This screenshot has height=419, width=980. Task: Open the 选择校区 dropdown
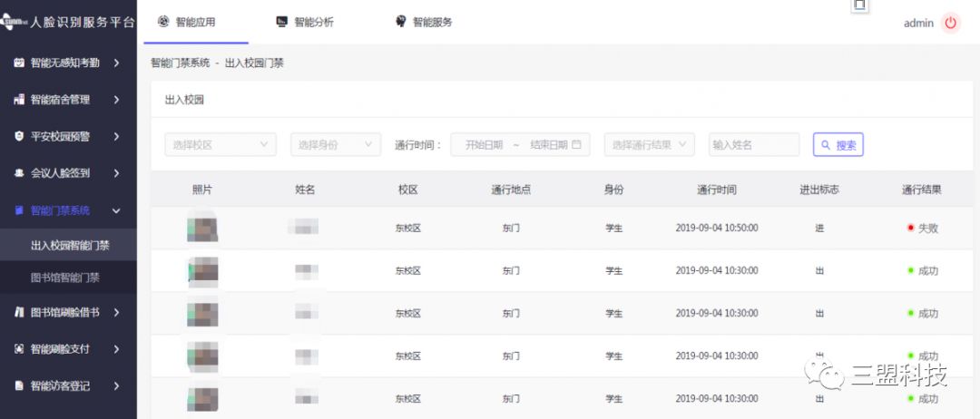tap(220, 144)
